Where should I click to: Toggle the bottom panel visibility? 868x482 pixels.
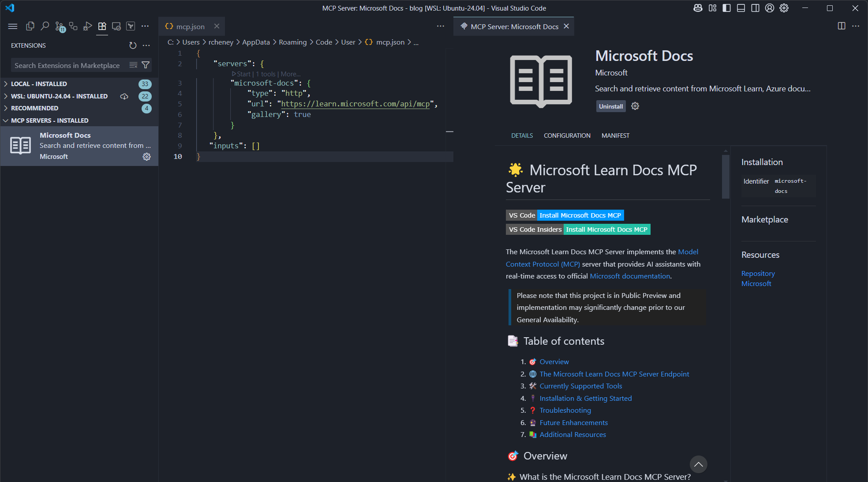(x=741, y=8)
